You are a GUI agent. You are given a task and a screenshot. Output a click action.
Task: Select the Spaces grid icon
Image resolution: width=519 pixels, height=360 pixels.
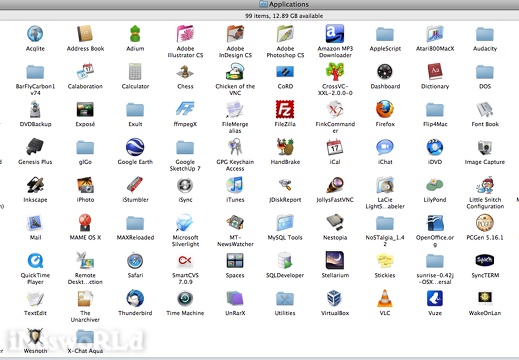click(x=235, y=260)
